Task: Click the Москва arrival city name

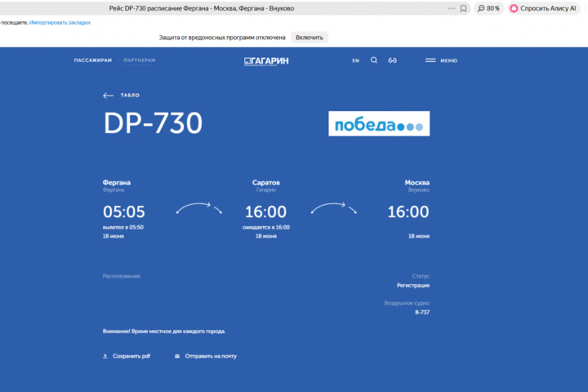Action: pyautogui.click(x=417, y=183)
